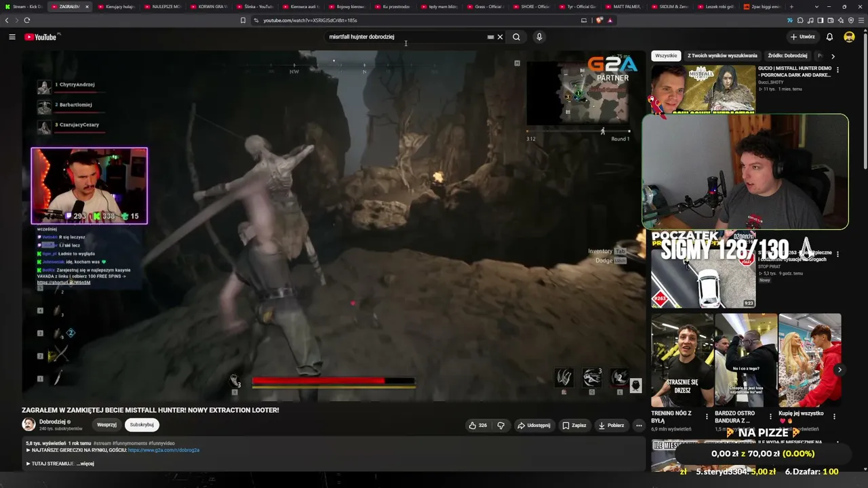868x488 pixels.
Task: Select the 'Wszystkie' filter chip
Action: (666, 56)
